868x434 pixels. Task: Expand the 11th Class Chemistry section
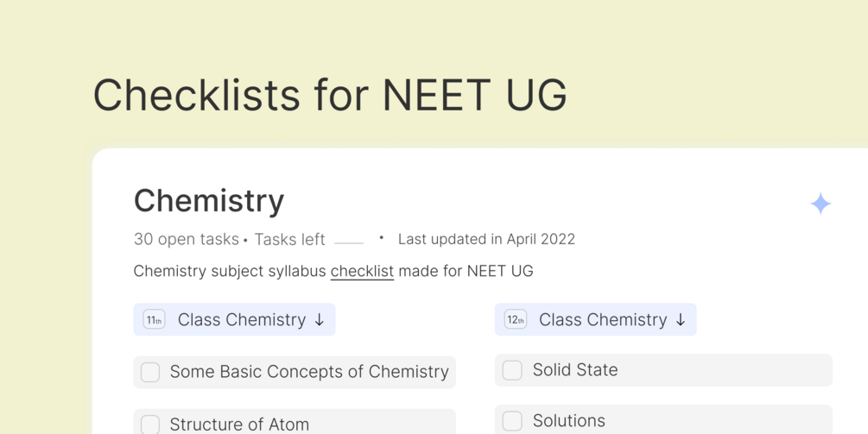tap(242, 320)
